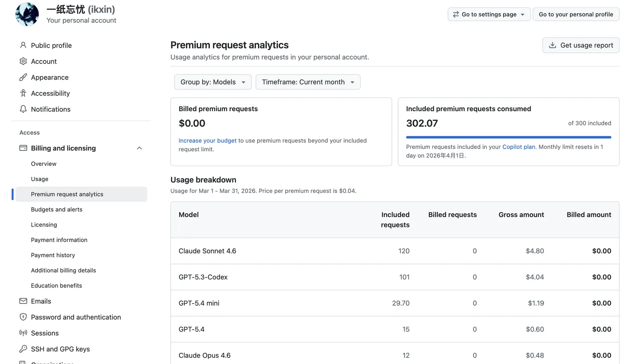
Task: Open Budgets and alerts
Action: point(57,210)
